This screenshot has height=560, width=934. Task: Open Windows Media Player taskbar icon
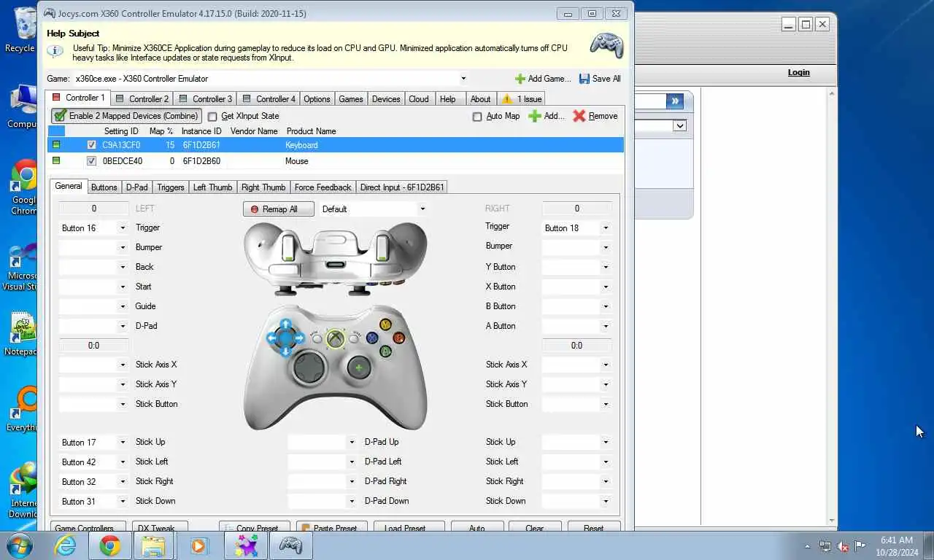tap(198, 545)
